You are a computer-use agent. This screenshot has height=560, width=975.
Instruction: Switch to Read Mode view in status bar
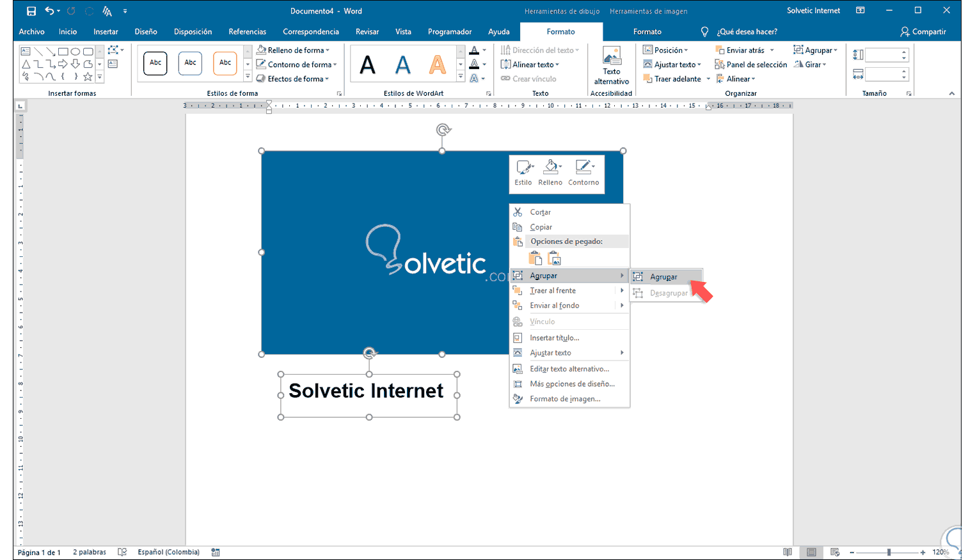[788, 552]
